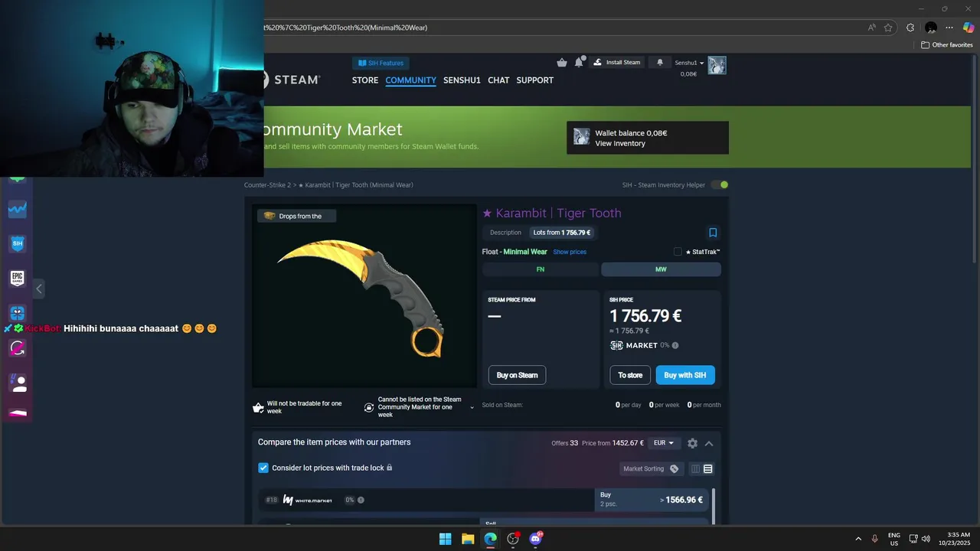Open price comparison settings gear

[x=692, y=443]
